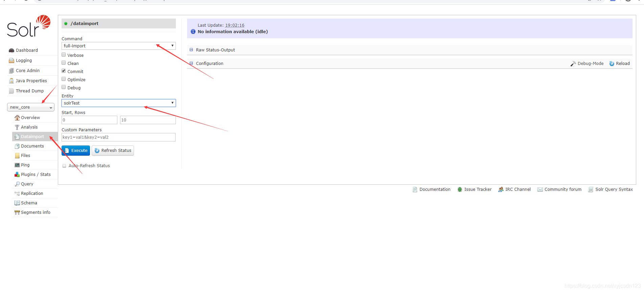Click the Documentation page icon
This screenshot has height=292, width=644.
(415, 189)
